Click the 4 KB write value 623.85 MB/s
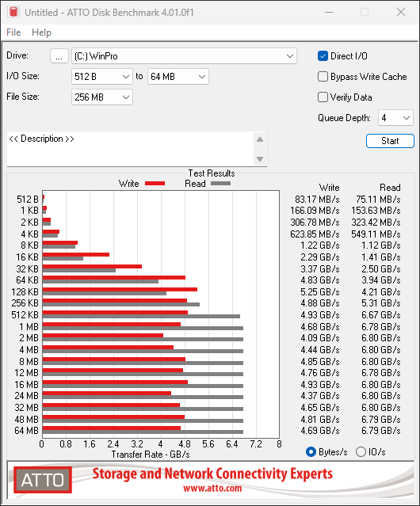This screenshot has width=420, height=506. point(315,234)
